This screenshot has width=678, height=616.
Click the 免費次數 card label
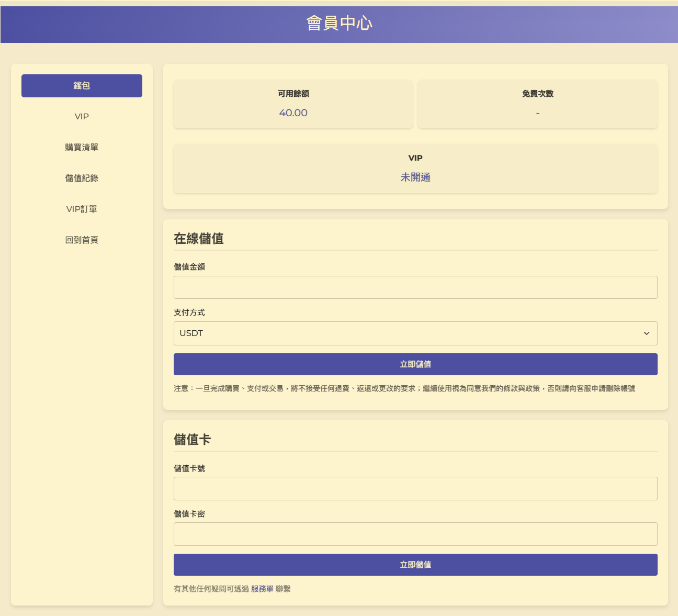538,94
